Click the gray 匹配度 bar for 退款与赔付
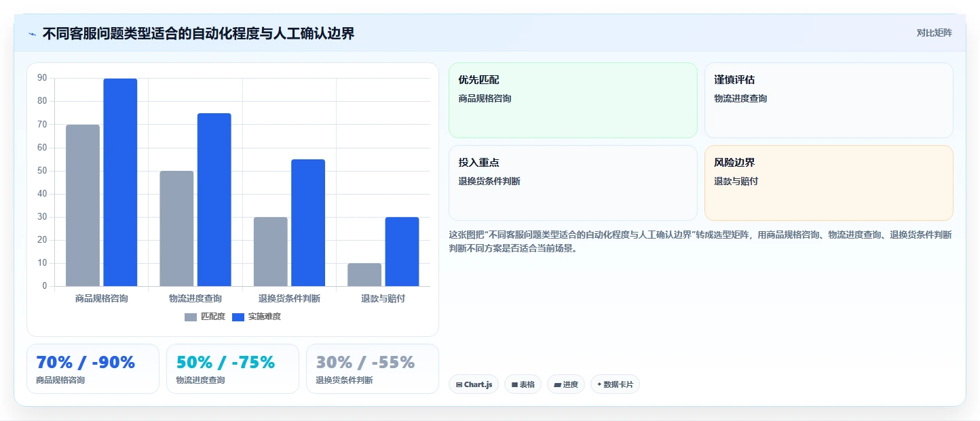The height and width of the screenshot is (421, 980). click(364, 275)
